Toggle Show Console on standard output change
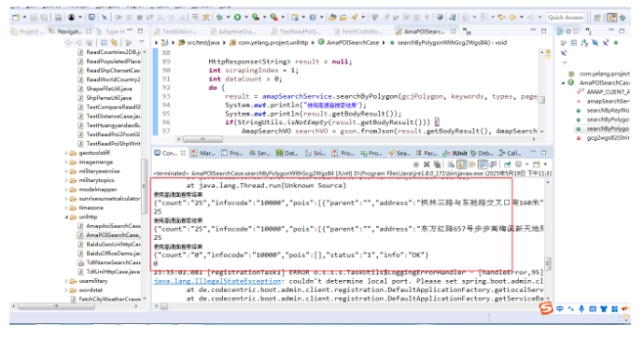This screenshot has height=337, width=644. tap(483, 164)
